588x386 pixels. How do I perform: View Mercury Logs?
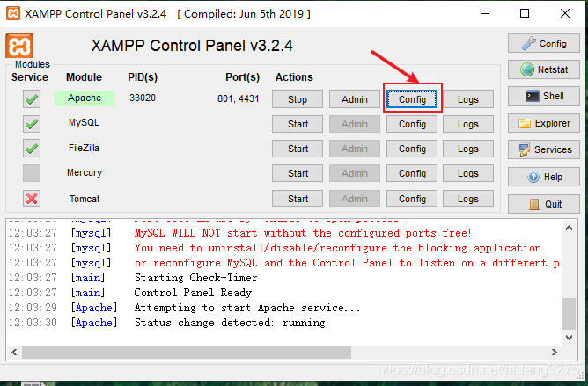coord(468,173)
